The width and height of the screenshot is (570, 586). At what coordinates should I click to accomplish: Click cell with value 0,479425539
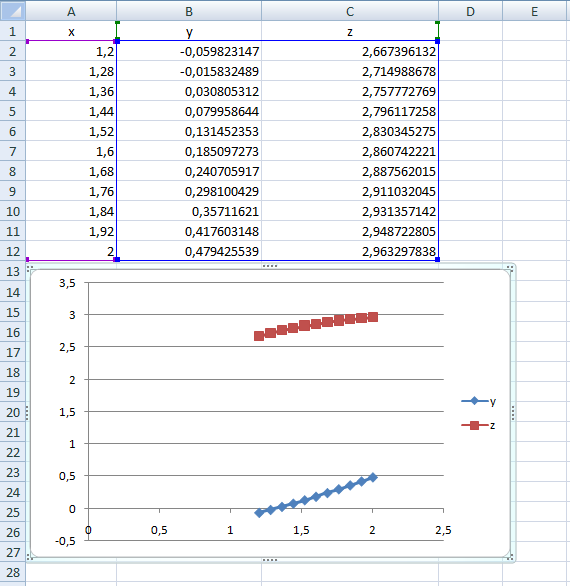pos(189,251)
